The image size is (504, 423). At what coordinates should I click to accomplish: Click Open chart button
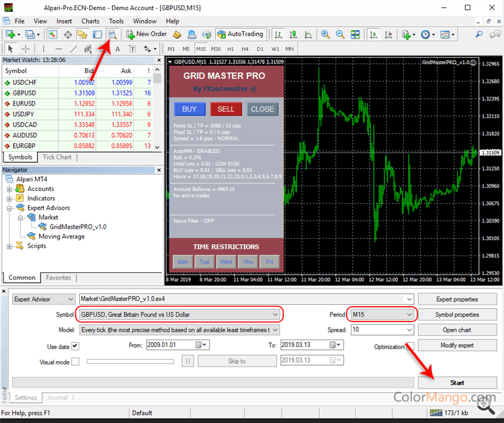(x=457, y=330)
